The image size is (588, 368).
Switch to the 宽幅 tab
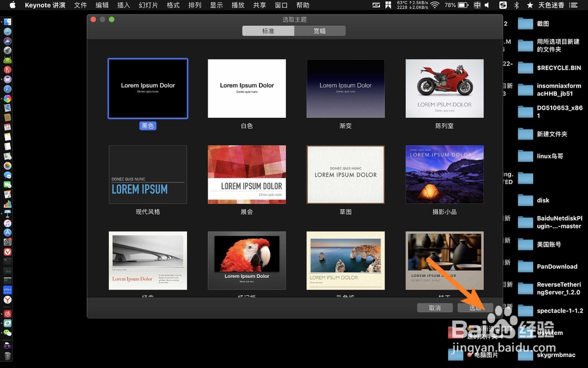[x=319, y=31]
